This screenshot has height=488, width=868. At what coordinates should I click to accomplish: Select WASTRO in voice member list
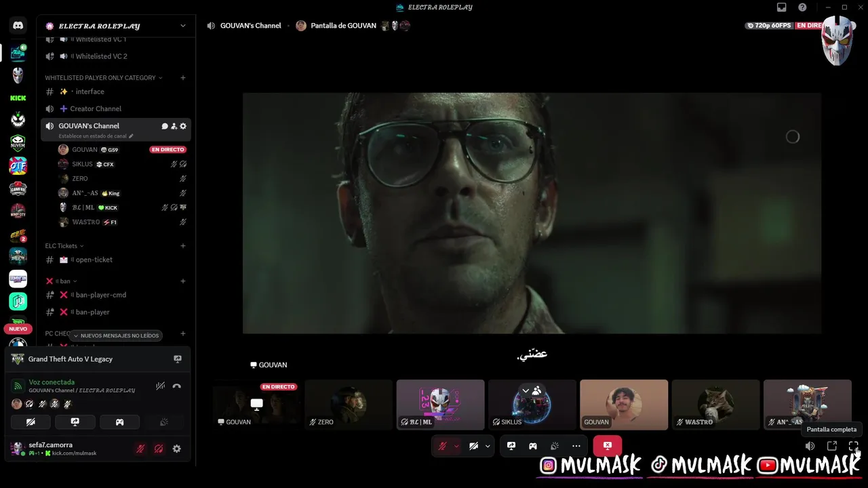[x=122, y=222]
